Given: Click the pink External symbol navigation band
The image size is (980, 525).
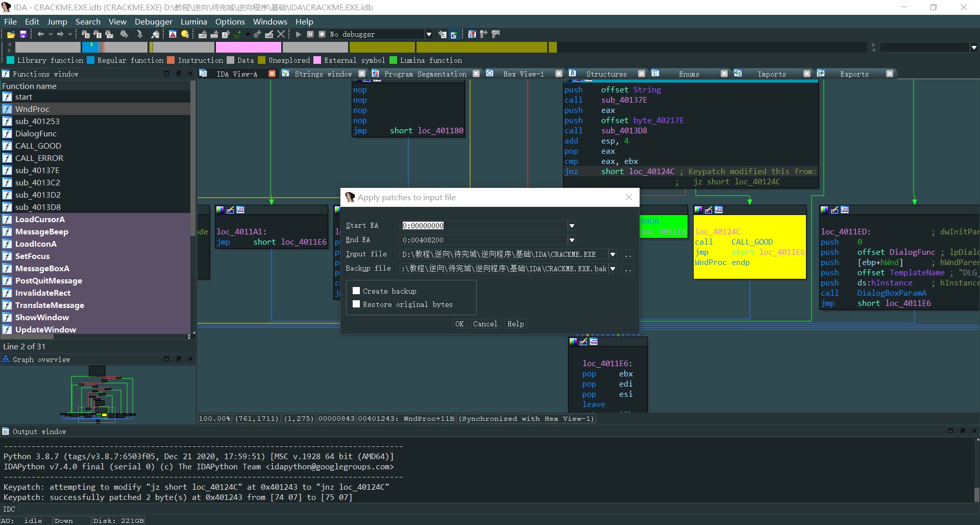Looking at the screenshot, I should pos(248,47).
